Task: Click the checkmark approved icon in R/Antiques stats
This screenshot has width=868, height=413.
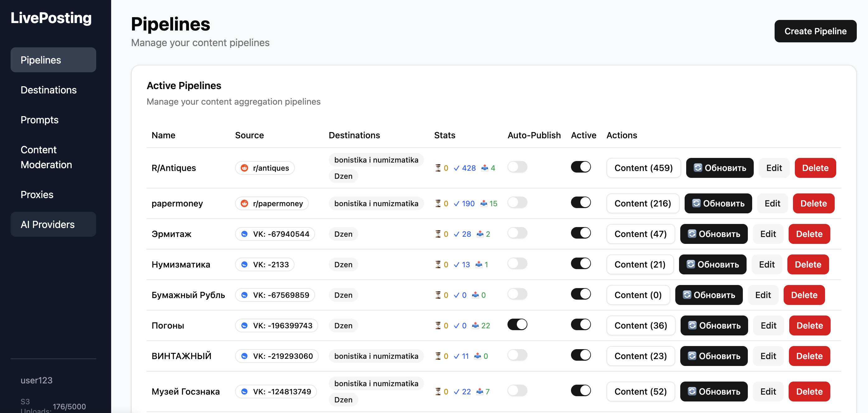Action: [x=456, y=168]
